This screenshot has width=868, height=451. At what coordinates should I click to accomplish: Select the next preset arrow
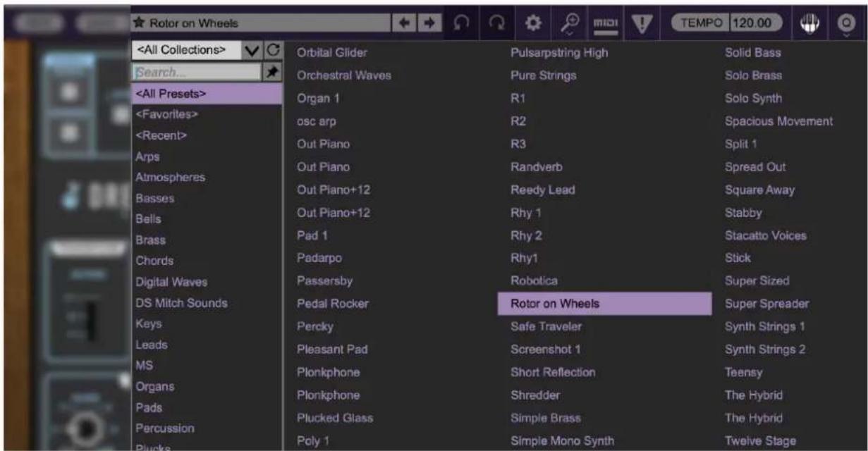(x=427, y=23)
